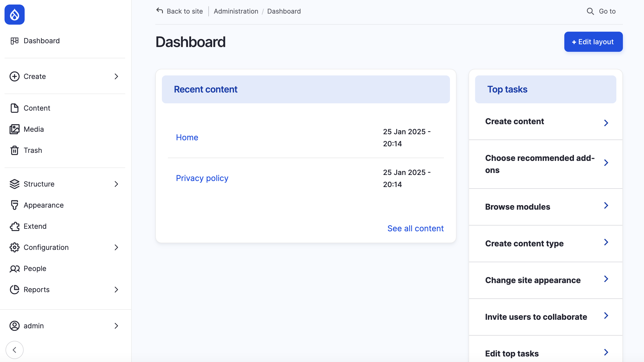Expand the Create submenu chevron

pos(116,76)
